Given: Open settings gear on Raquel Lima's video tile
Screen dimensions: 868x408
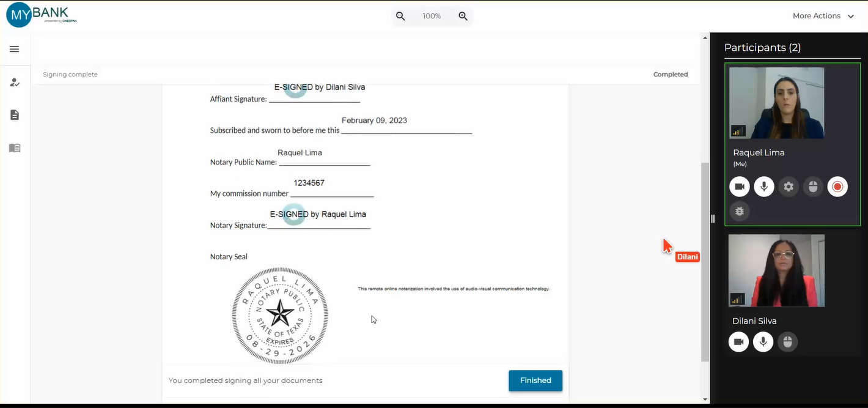Looking at the screenshot, I should [789, 187].
